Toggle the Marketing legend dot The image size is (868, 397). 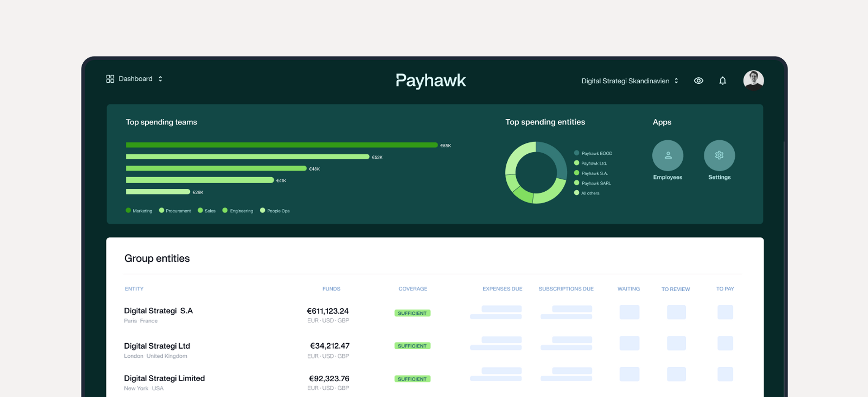(128, 210)
